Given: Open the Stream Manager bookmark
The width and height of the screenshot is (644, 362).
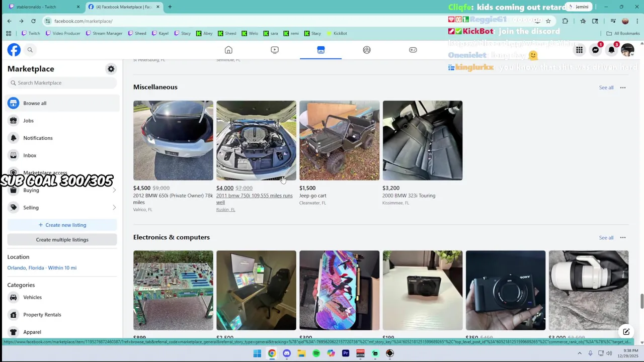Looking at the screenshot, I should pyautogui.click(x=104, y=33).
